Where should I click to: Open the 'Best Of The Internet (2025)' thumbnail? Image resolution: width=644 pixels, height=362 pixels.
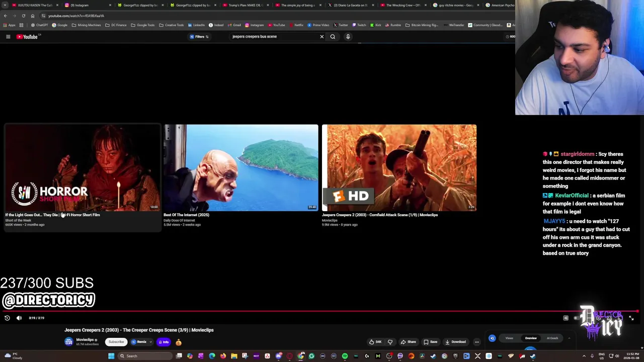240,168
